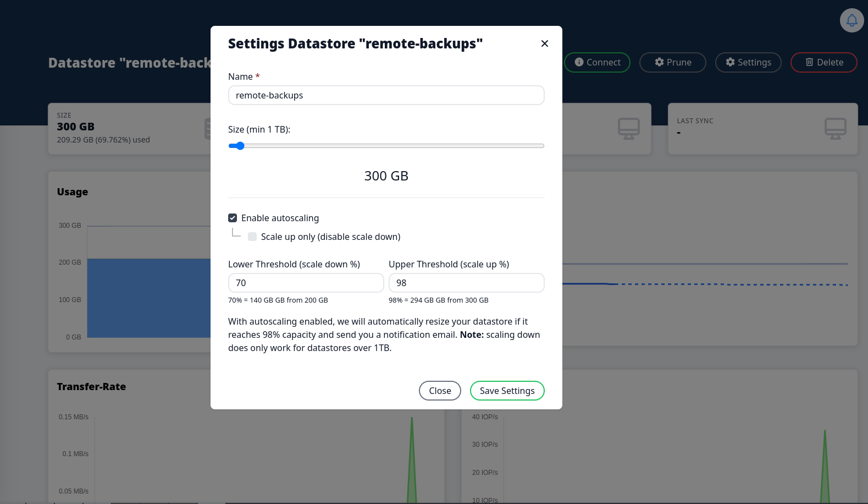Click the Scale up only label text
Viewport: 868px width, 504px height.
pyautogui.click(x=330, y=237)
